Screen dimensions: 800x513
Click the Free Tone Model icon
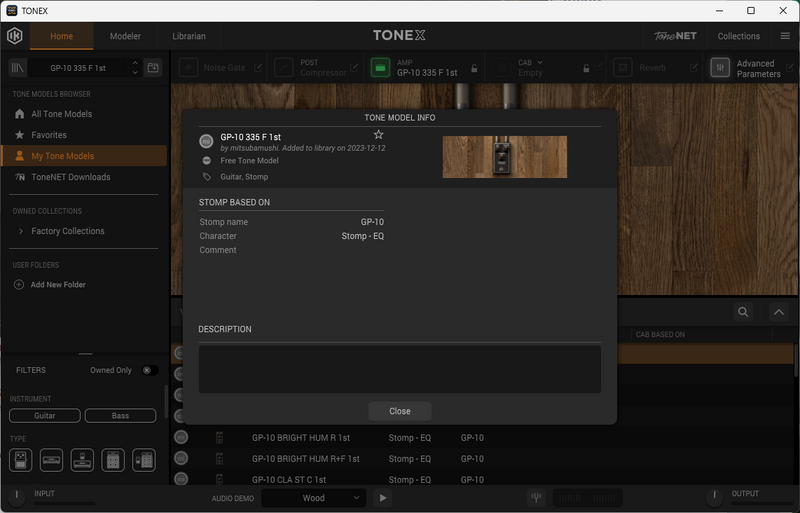(x=207, y=160)
